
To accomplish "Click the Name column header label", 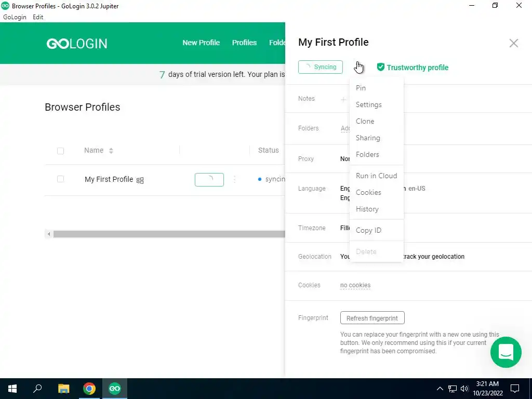I will tap(94, 150).
